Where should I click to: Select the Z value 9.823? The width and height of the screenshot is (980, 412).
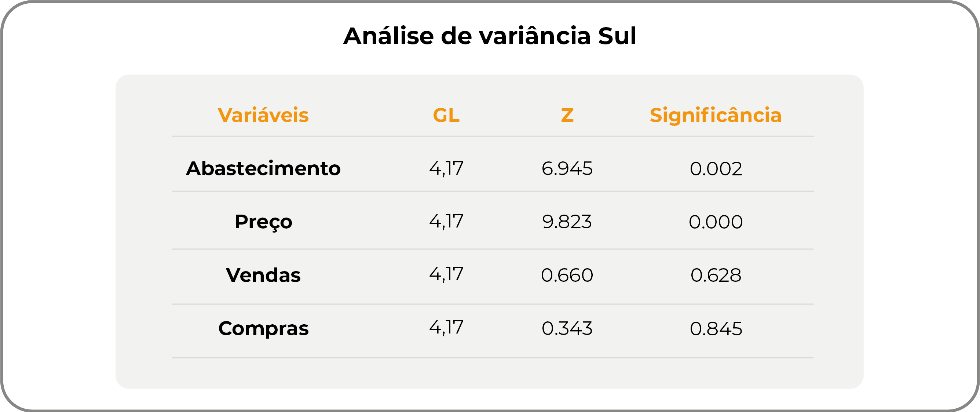click(x=567, y=222)
